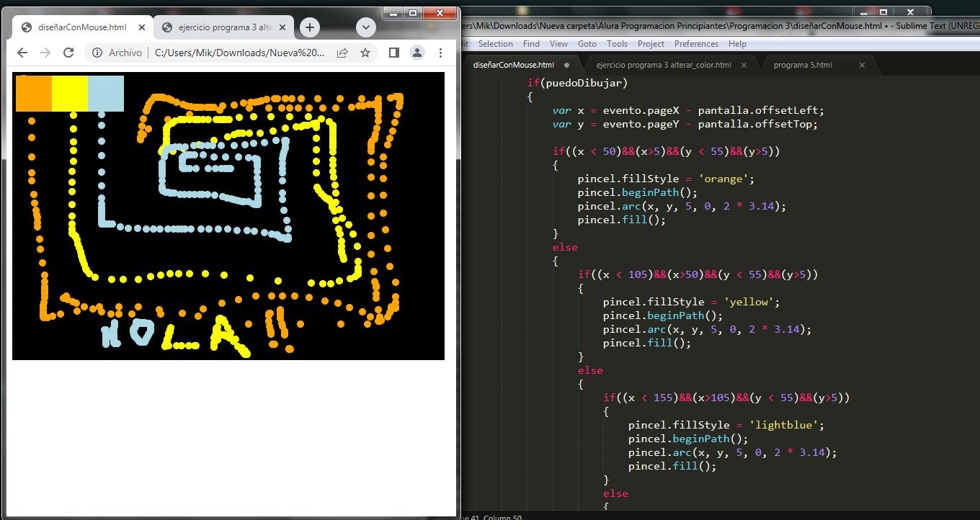Open a new Chrome tab with plus button

click(x=310, y=27)
